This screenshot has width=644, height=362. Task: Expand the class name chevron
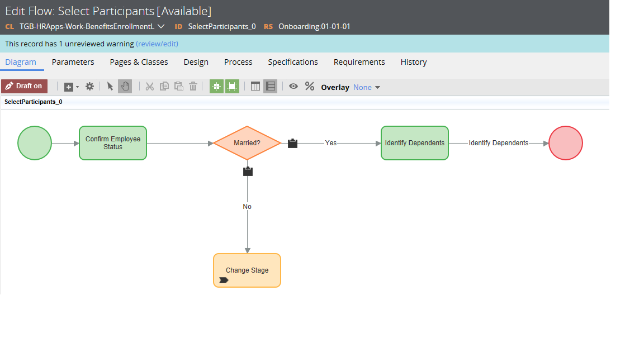point(162,26)
